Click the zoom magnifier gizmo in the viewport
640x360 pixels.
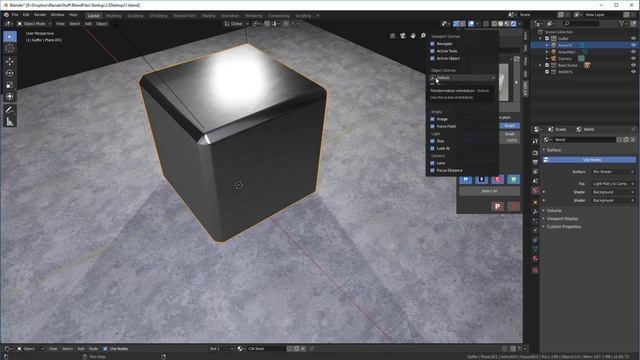pos(423,36)
